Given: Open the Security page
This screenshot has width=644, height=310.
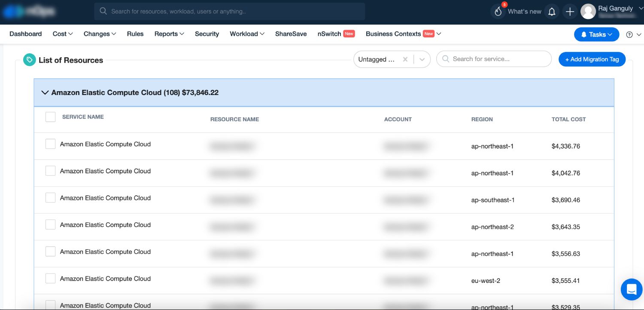Looking at the screenshot, I should coord(207,34).
